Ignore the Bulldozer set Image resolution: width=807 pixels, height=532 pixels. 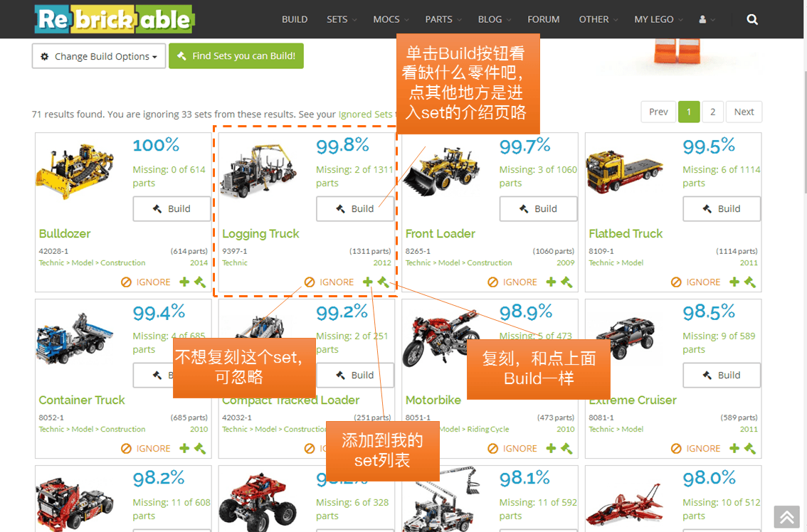click(x=146, y=282)
